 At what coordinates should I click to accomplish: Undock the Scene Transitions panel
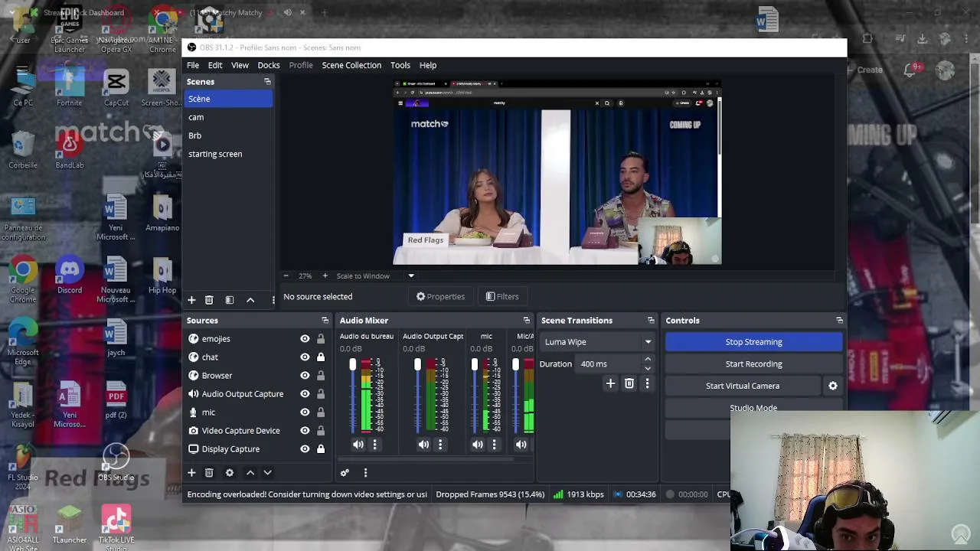(651, 321)
